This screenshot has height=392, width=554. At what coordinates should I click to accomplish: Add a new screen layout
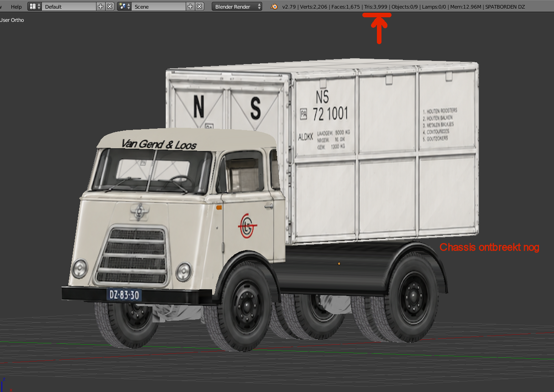coord(101,6)
